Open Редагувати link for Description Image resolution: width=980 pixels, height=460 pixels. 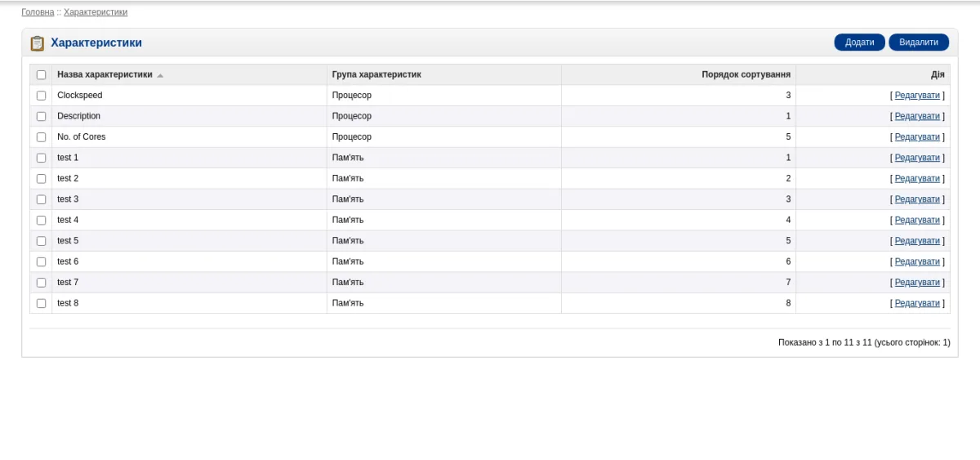coord(917,116)
